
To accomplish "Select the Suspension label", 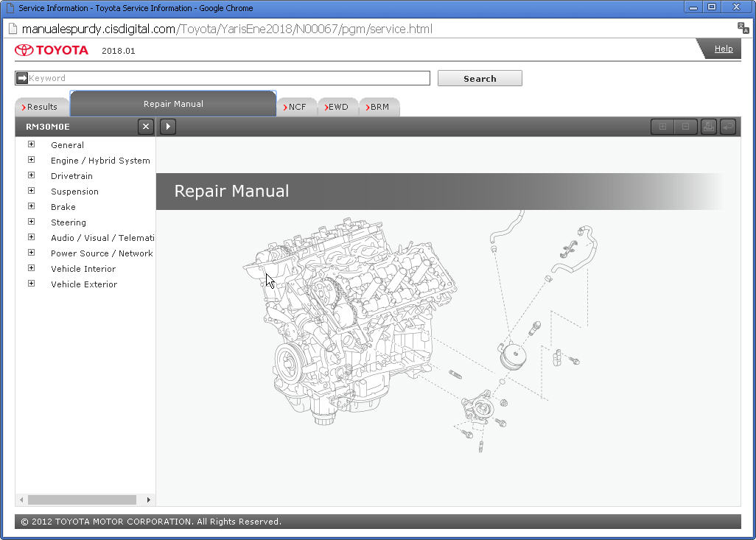I will (x=74, y=192).
